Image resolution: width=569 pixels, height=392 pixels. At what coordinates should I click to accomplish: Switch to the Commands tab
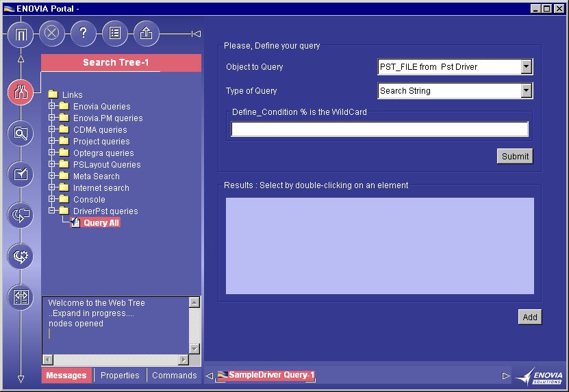pyautogui.click(x=174, y=376)
